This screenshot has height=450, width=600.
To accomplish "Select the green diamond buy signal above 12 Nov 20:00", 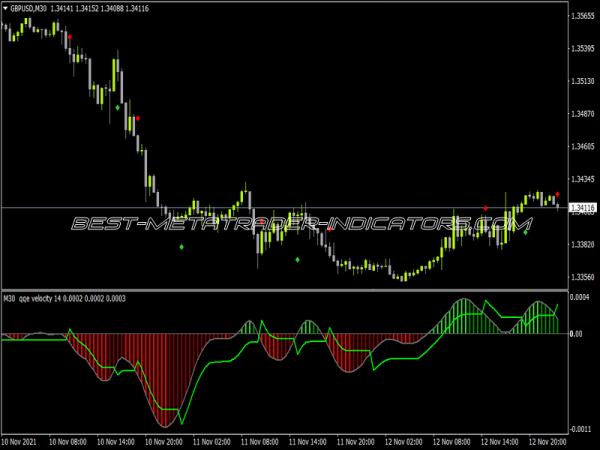I will [525, 232].
